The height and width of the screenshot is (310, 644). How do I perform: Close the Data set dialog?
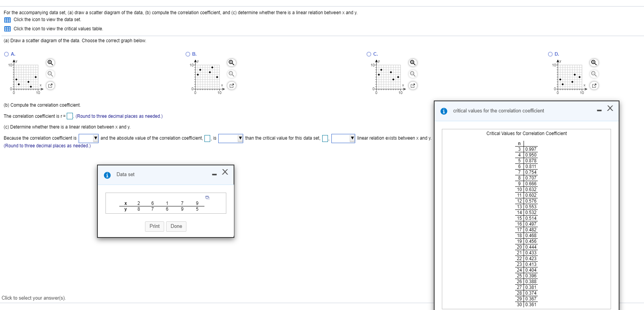click(x=225, y=172)
